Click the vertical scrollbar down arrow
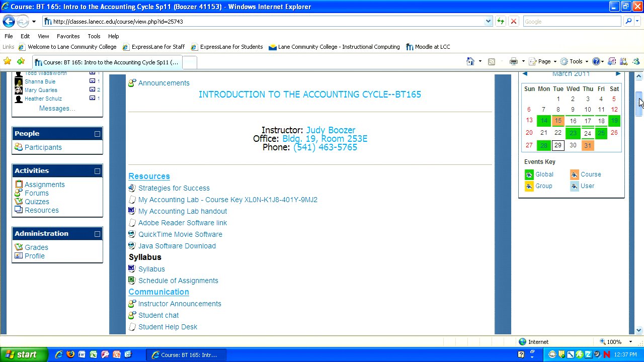This screenshot has height=362, width=644. pos(639,330)
